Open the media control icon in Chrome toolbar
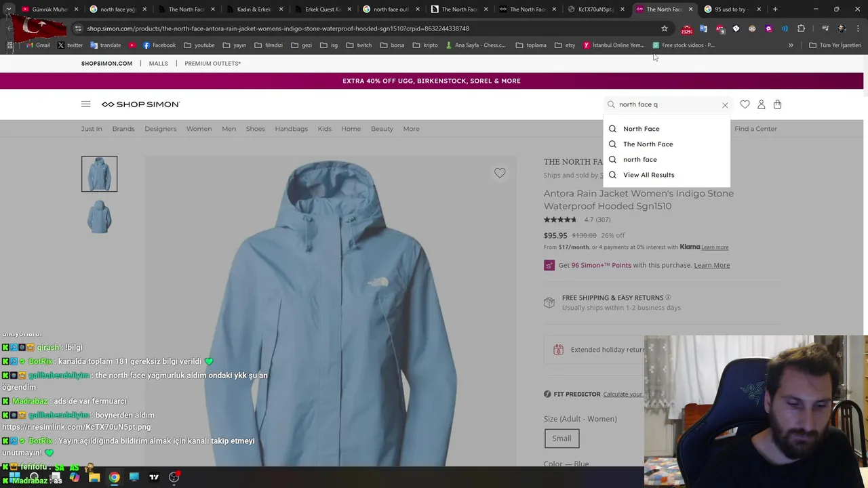The height and width of the screenshot is (488, 868). (825, 28)
